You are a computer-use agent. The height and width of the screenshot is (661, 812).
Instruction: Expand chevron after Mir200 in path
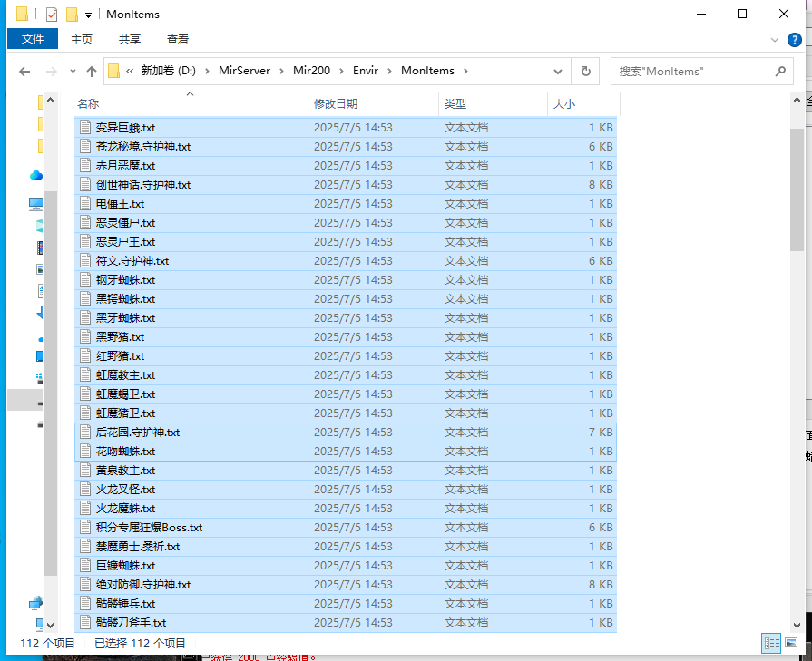[341, 71]
